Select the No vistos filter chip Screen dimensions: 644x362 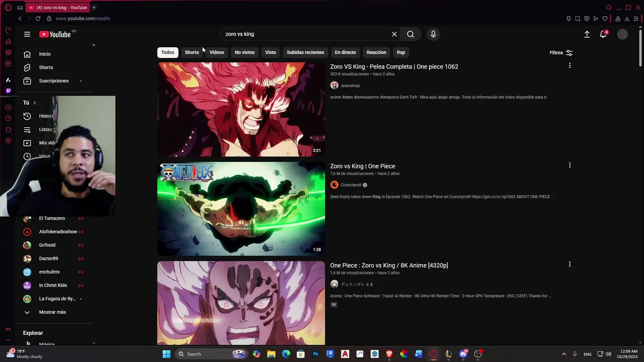[245, 52]
